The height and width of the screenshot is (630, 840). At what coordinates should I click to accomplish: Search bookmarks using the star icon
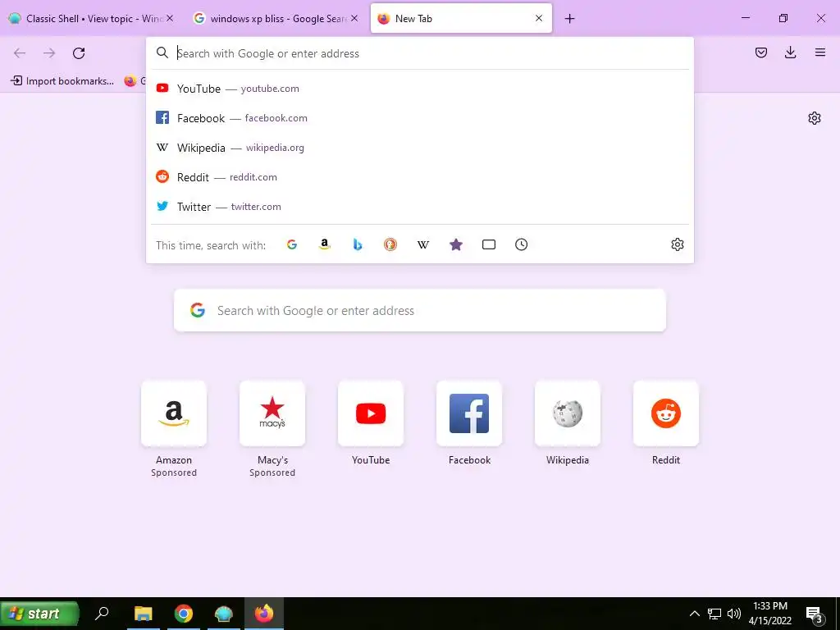(x=456, y=244)
